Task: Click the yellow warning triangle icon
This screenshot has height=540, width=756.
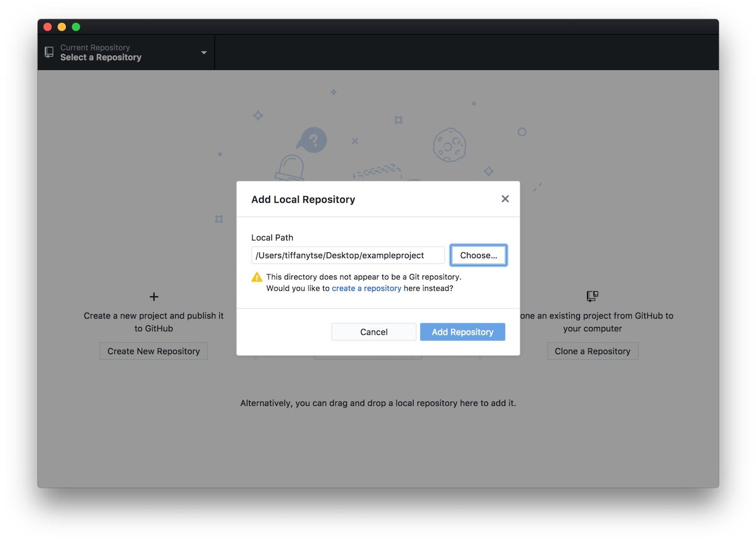Action: coord(257,277)
